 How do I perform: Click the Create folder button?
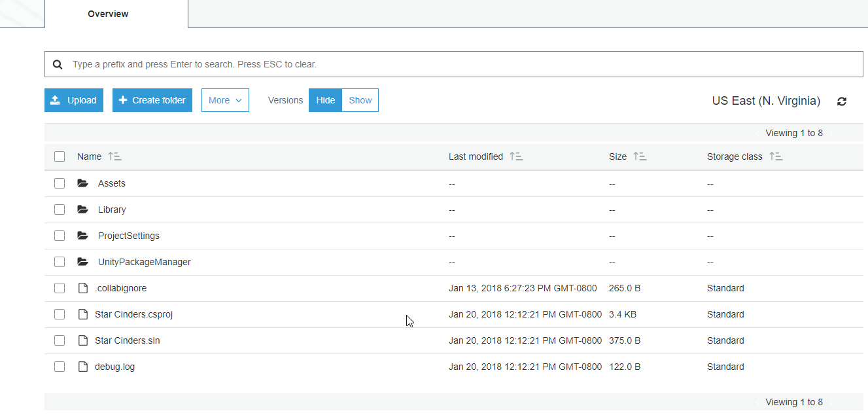[x=152, y=100]
